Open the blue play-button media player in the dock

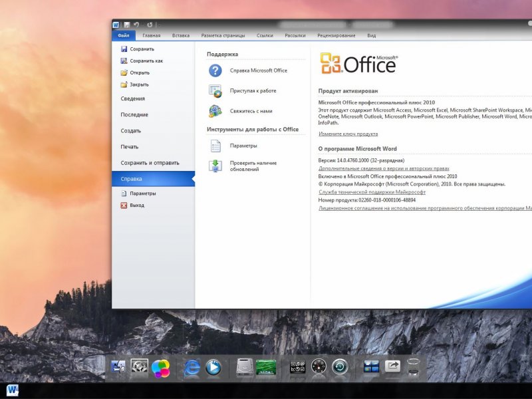(213, 368)
